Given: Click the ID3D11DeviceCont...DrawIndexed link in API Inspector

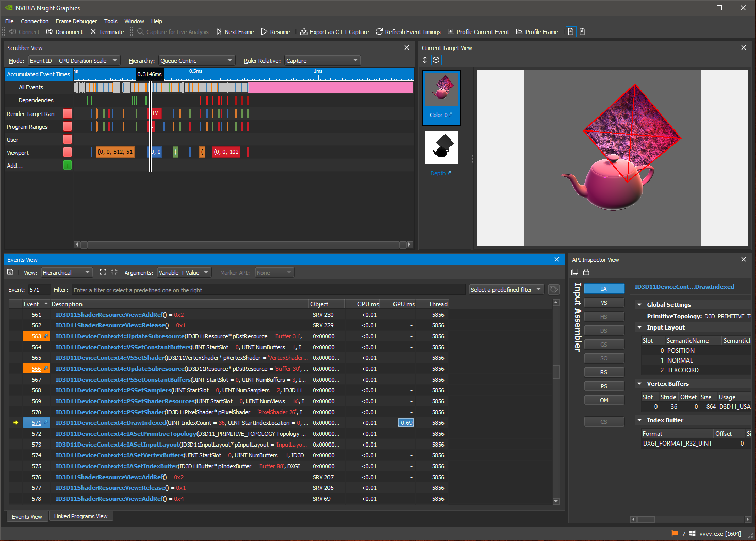Looking at the screenshot, I should [x=684, y=287].
